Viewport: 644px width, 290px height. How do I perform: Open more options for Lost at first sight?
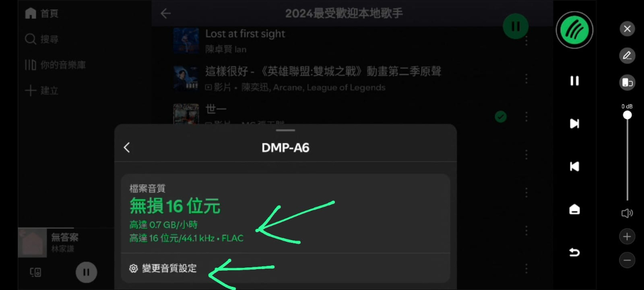pyautogui.click(x=526, y=41)
